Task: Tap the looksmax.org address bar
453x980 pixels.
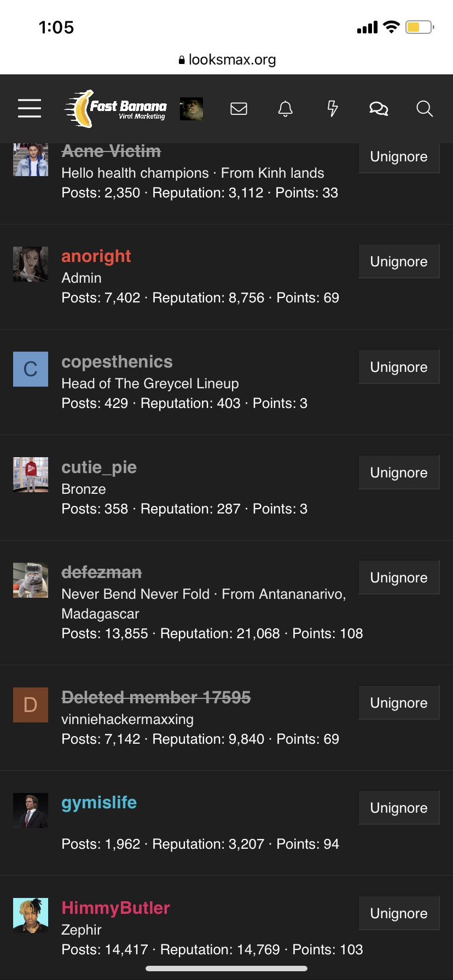Action: (226, 60)
